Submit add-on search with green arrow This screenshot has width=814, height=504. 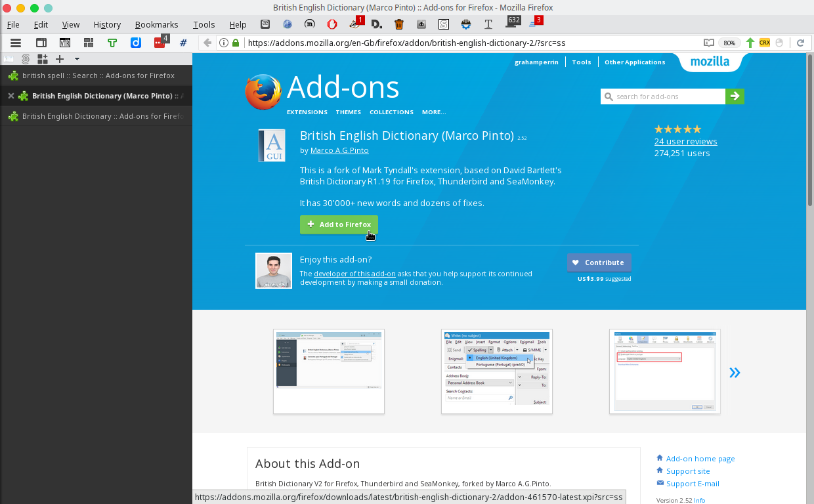click(735, 96)
